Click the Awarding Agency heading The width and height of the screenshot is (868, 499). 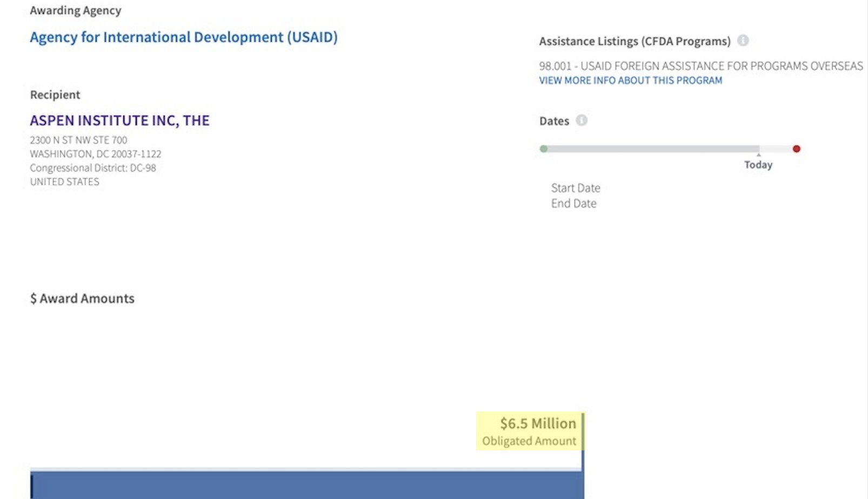pyautogui.click(x=76, y=10)
